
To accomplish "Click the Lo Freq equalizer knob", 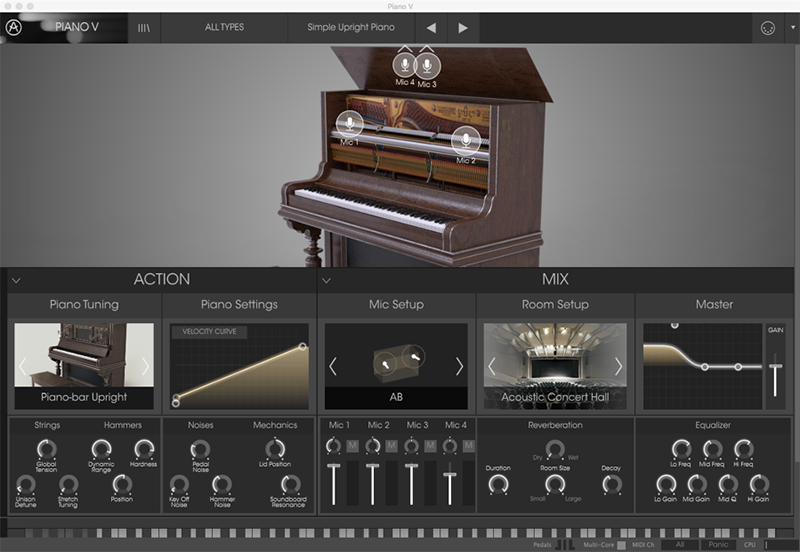I will 681,449.
